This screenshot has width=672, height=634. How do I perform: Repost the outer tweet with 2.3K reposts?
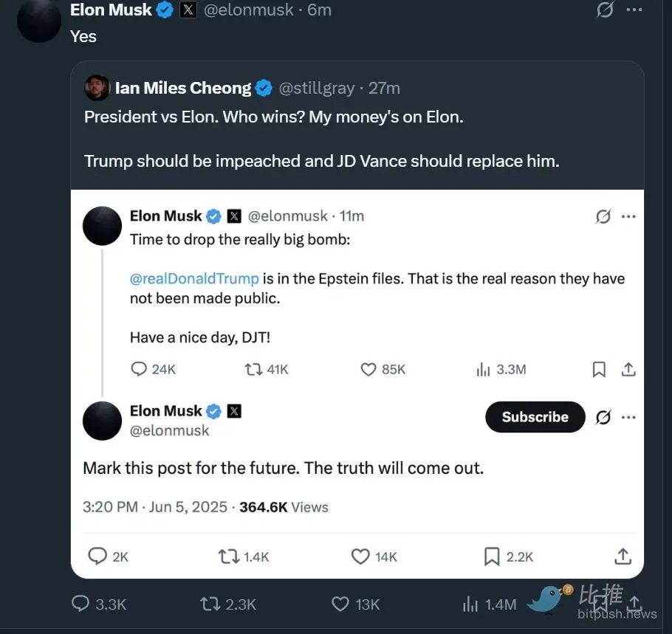tap(210, 604)
